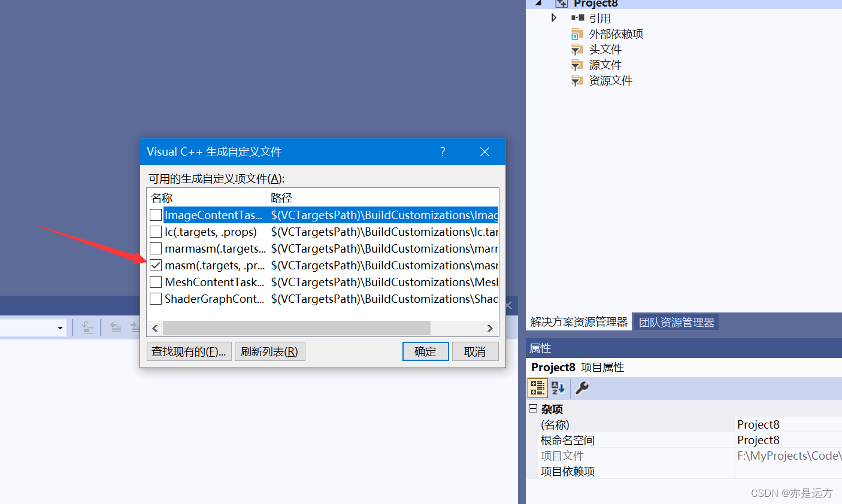Expand the 引用 node in Solution Explorer

tap(554, 18)
